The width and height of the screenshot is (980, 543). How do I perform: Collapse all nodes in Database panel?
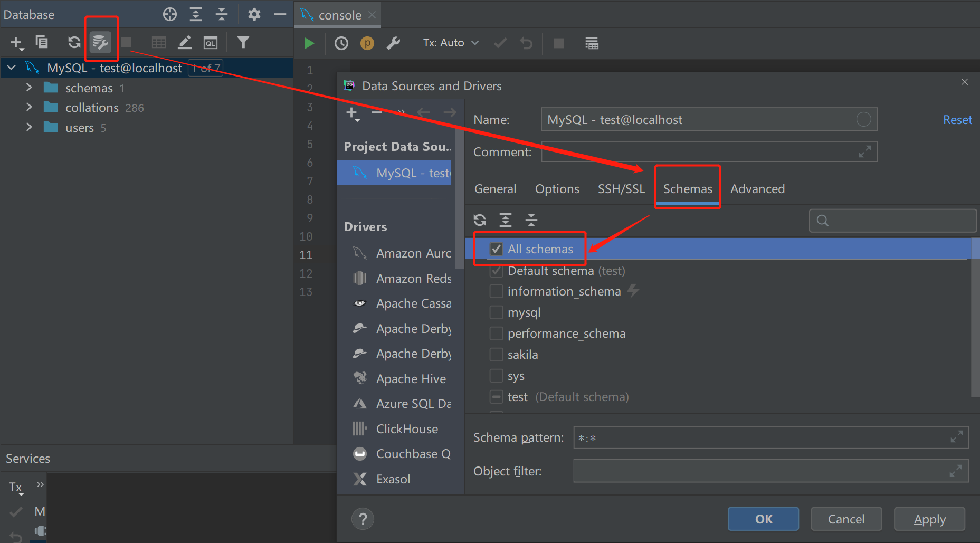(x=222, y=14)
